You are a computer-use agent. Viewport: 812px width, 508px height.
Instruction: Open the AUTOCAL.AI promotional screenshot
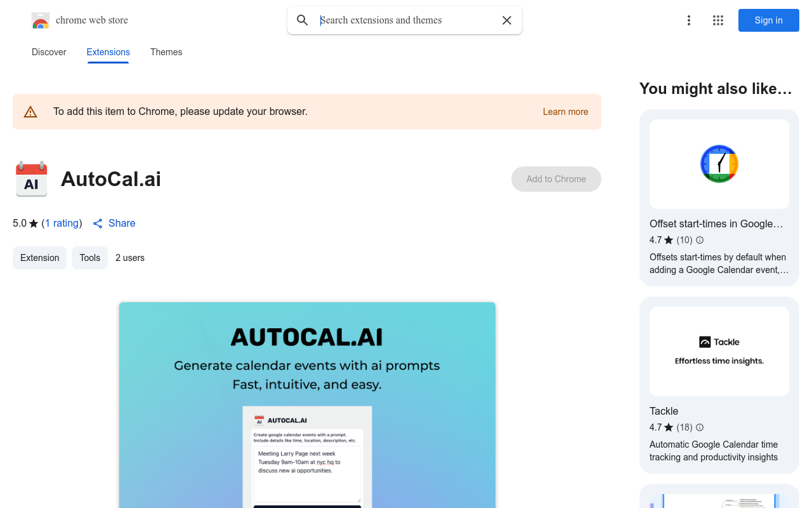tap(307, 405)
